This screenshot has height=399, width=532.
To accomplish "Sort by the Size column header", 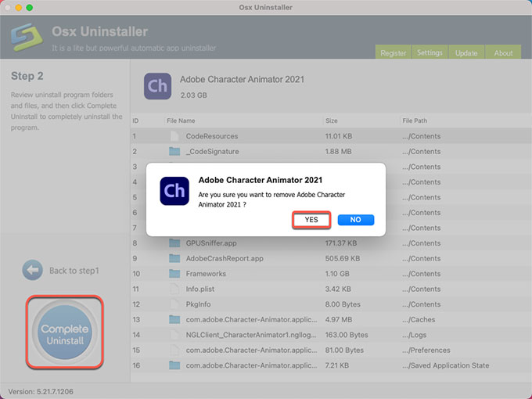I will (x=332, y=120).
